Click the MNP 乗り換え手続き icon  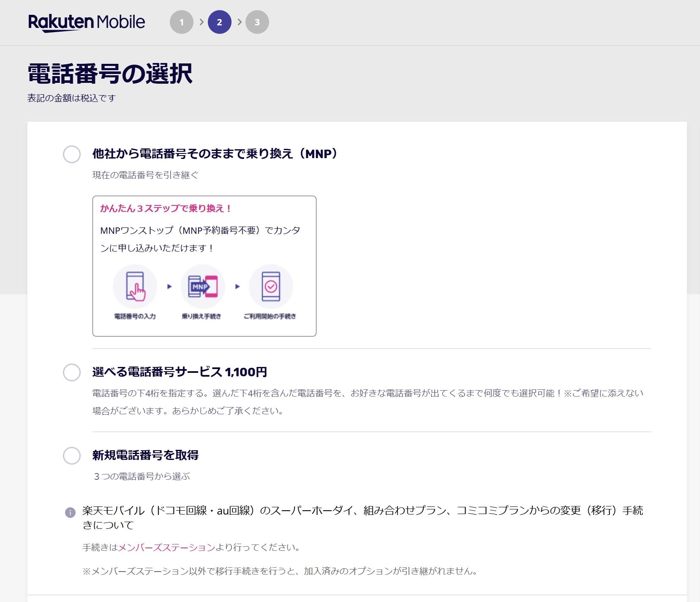click(x=203, y=287)
